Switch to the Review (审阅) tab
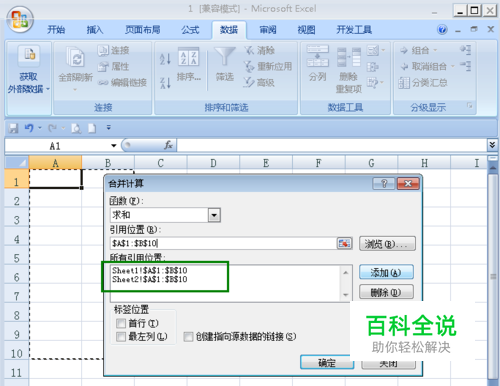Image resolution: width=500 pixels, height=386 pixels. pyautogui.click(x=268, y=30)
